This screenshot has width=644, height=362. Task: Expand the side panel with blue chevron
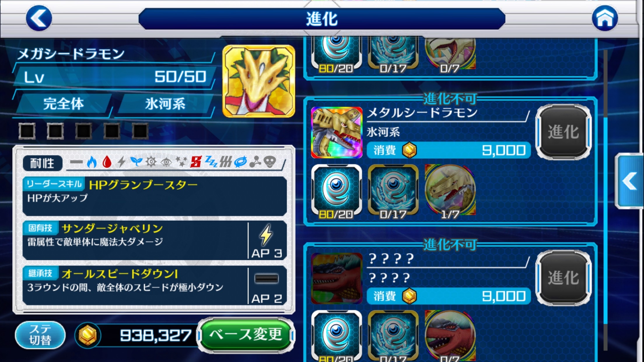(630, 181)
